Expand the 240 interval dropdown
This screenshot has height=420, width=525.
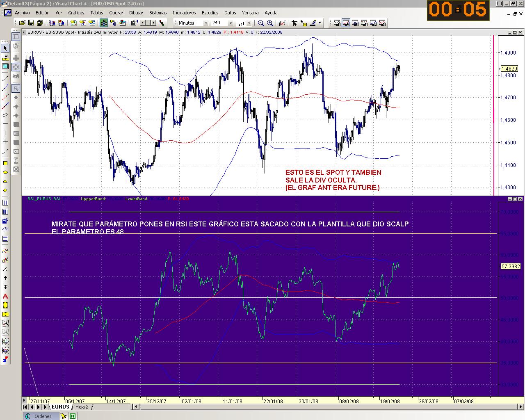(231, 23)
